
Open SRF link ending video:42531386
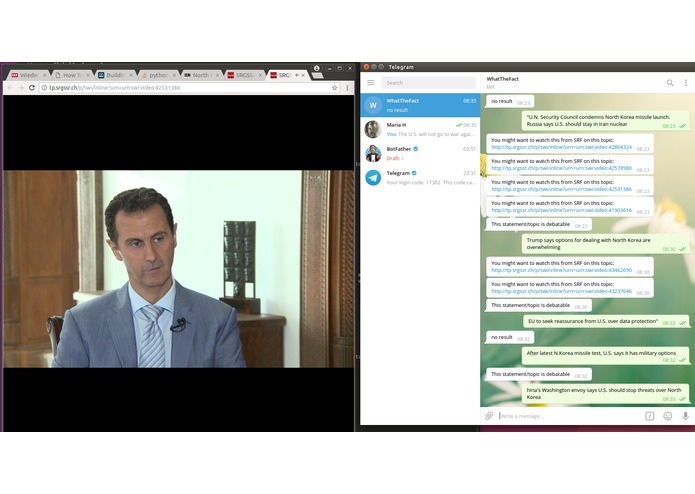pyautogui.click(x=561, y=189)
